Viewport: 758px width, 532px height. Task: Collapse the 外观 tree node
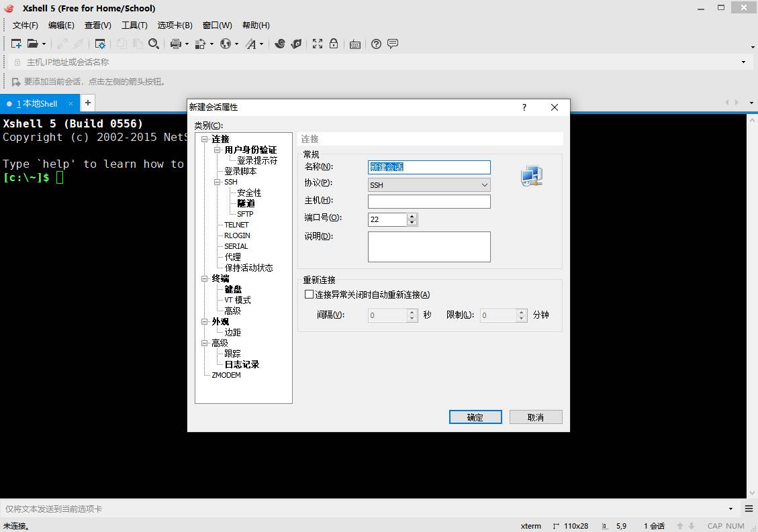click(205, 321)
